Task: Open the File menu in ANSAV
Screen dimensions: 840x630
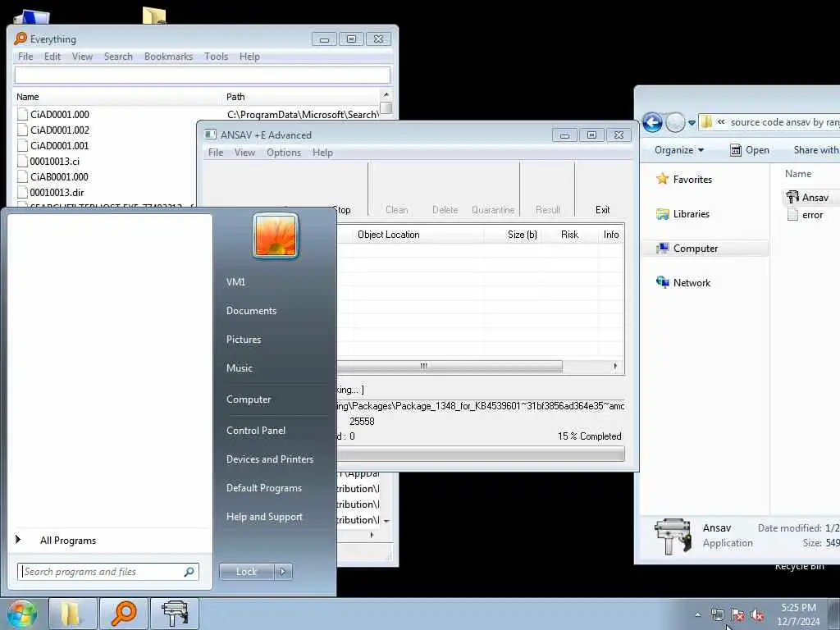Action: click(216, 153)
